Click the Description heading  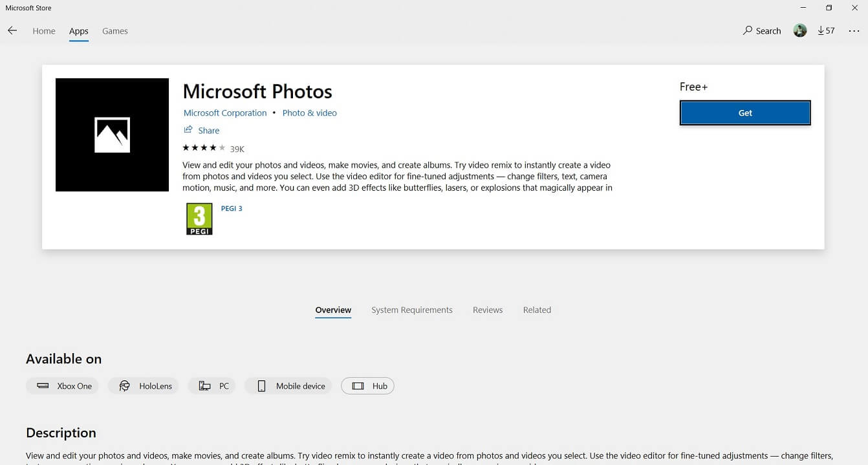61,433
